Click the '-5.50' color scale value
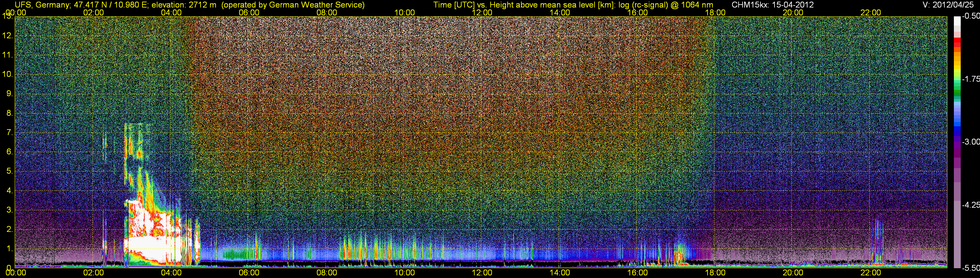This screenshot has width=980, height=278. coord(971,268)
